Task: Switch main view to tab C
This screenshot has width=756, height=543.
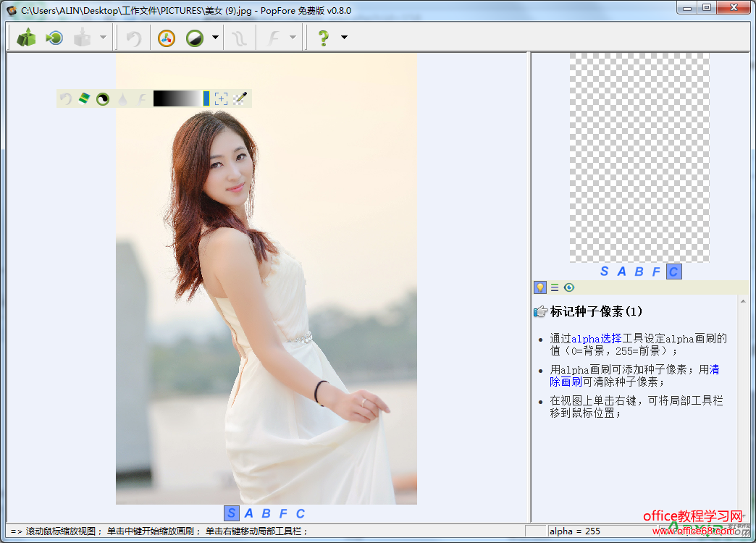Action: pos(301,513)
